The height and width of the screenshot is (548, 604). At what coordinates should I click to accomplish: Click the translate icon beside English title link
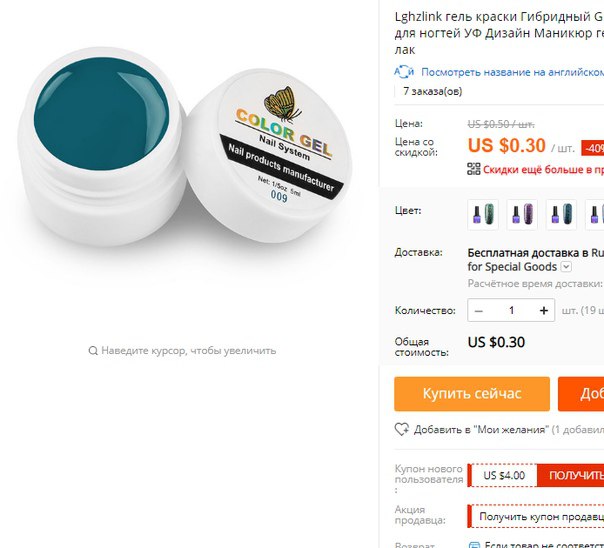(404, 72)
